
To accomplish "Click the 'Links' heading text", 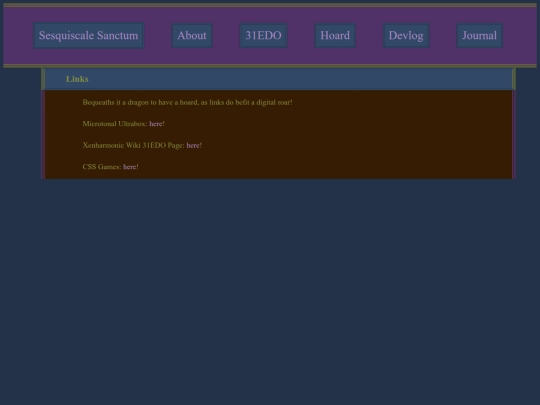I will click(77, 79).
